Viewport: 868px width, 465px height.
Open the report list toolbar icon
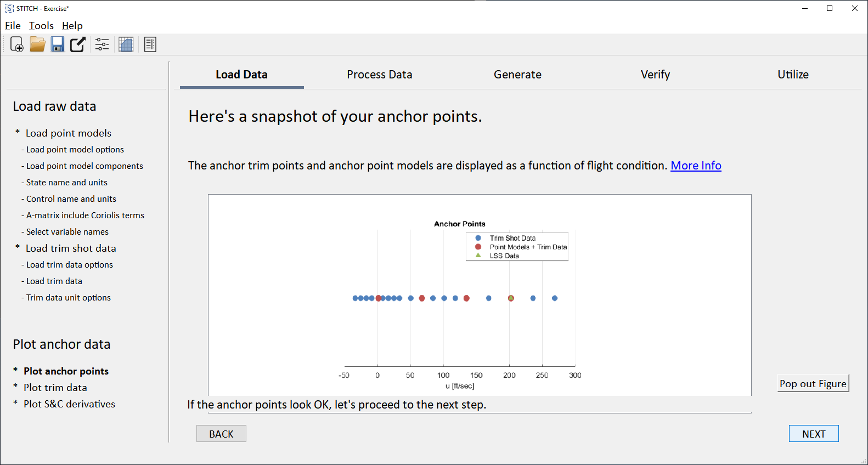(150, 44)
